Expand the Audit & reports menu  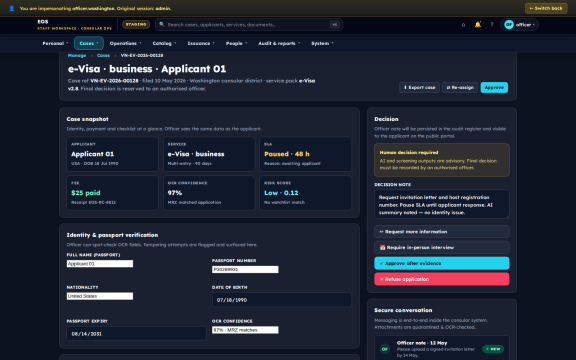click(279, 43)
